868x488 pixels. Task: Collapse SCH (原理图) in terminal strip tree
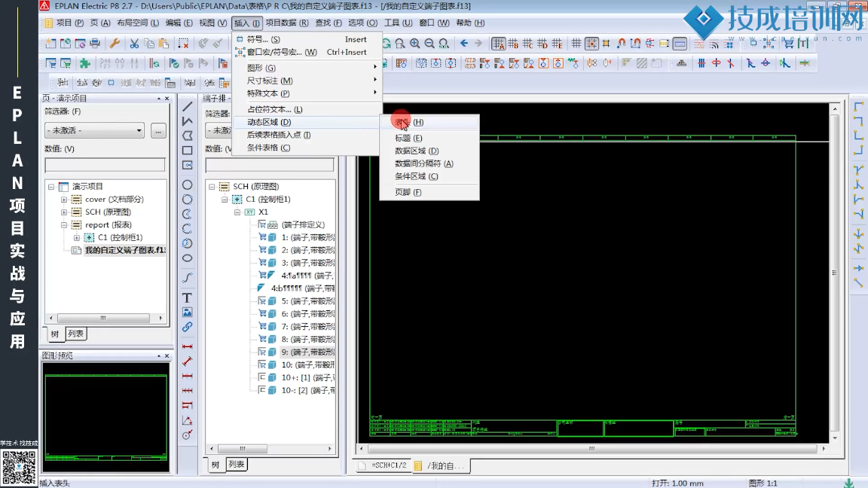[212, 187]
